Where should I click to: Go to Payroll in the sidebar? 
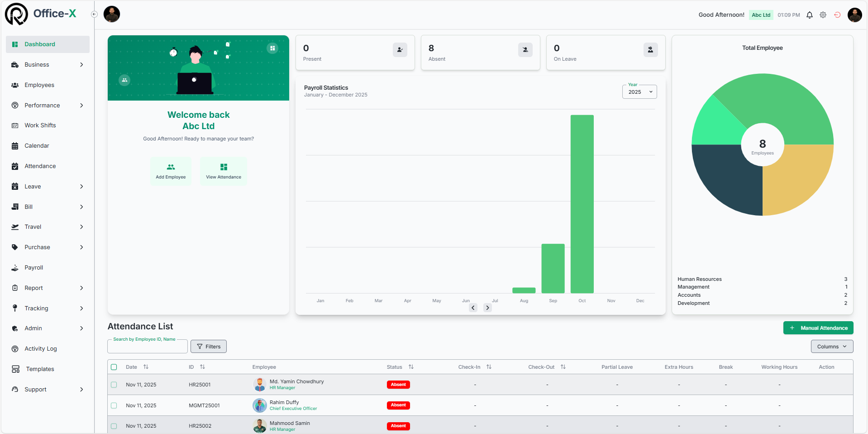[34, 268]
